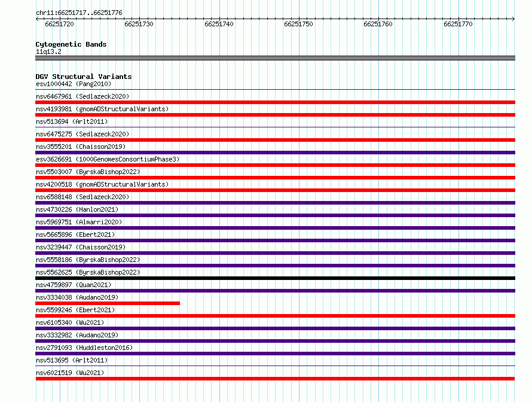This screenshot has height=402, width=532.
Task: Click the purple bar under nsv3332982
Action: (275, 341)
